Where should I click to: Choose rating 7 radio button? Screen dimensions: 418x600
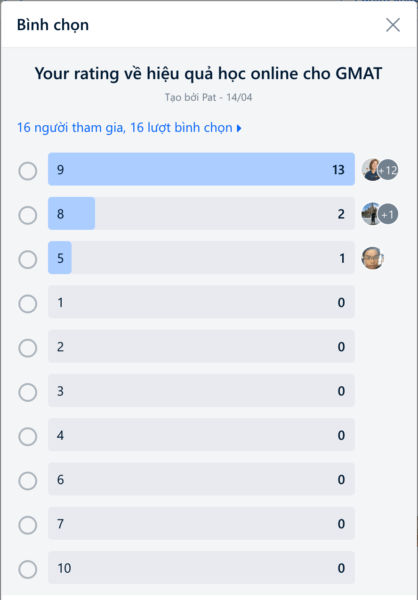coord(28,525)
